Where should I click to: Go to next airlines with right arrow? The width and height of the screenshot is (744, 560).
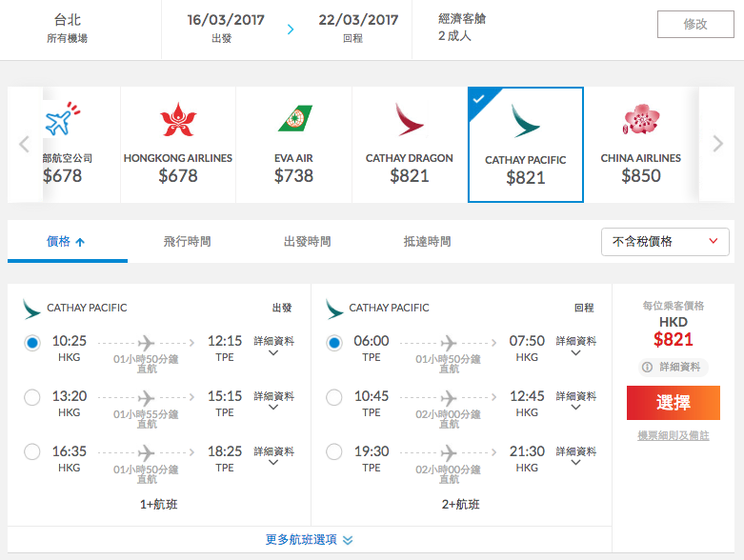[718, 143]
